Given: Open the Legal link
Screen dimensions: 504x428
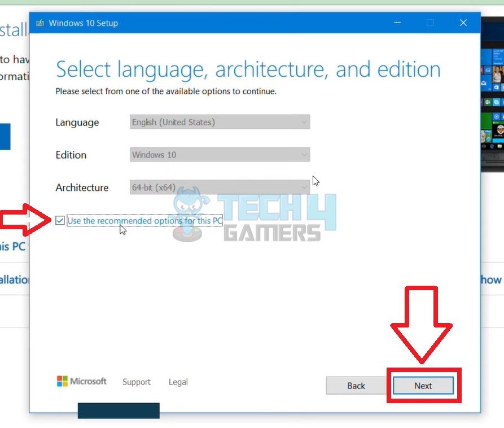Looking at the screenshot, I should tap(178, 382).
